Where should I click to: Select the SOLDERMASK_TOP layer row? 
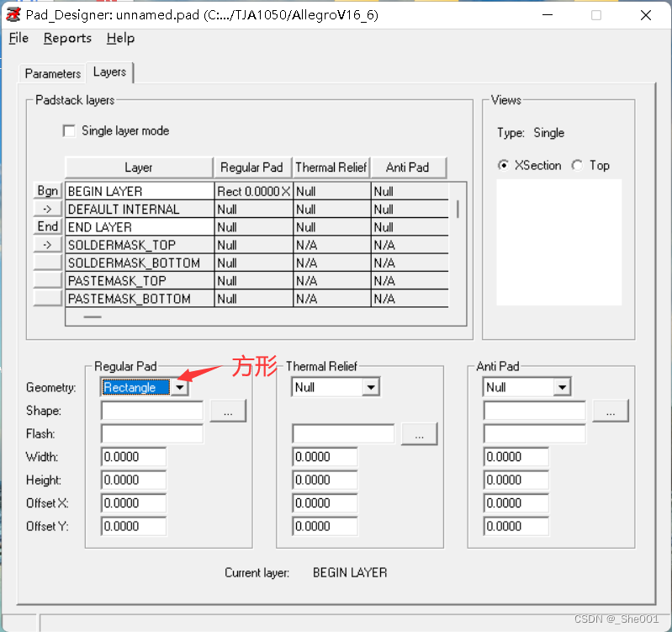(x=139, y=245)
